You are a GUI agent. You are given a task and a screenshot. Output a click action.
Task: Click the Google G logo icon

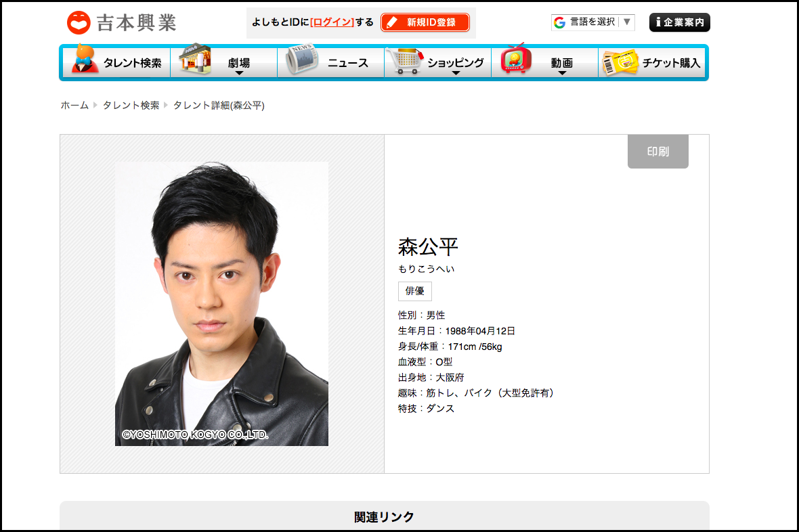[559, 22]
